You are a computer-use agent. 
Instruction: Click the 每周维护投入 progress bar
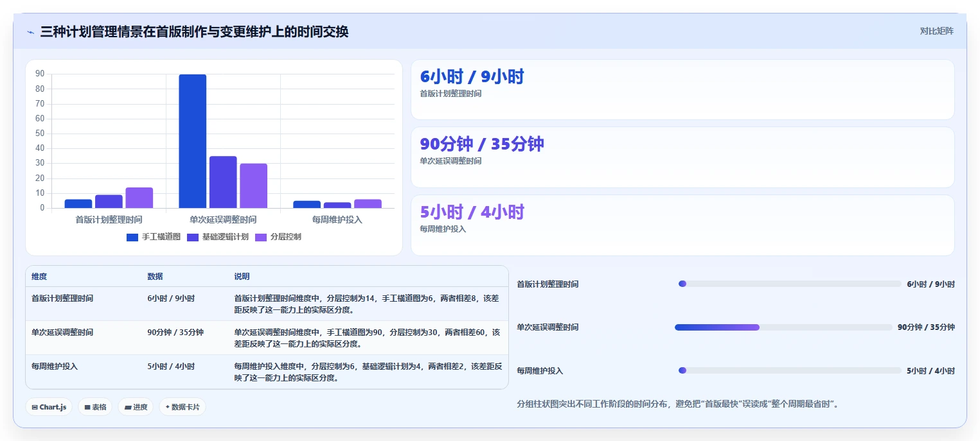click(790, 370)
